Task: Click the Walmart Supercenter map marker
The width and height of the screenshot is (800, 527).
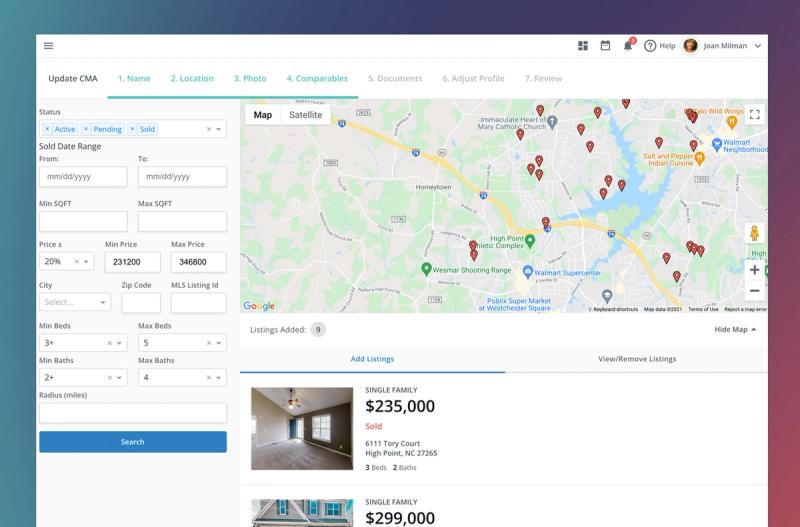Action: [x=528, y=270]
